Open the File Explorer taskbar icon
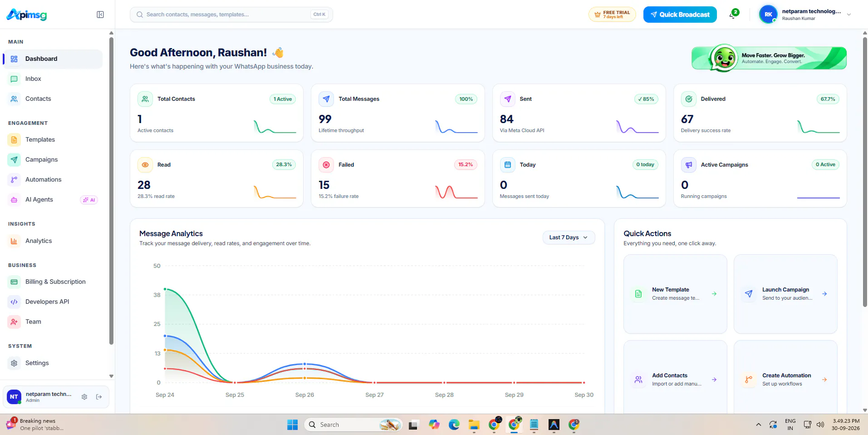 [474, 425]
